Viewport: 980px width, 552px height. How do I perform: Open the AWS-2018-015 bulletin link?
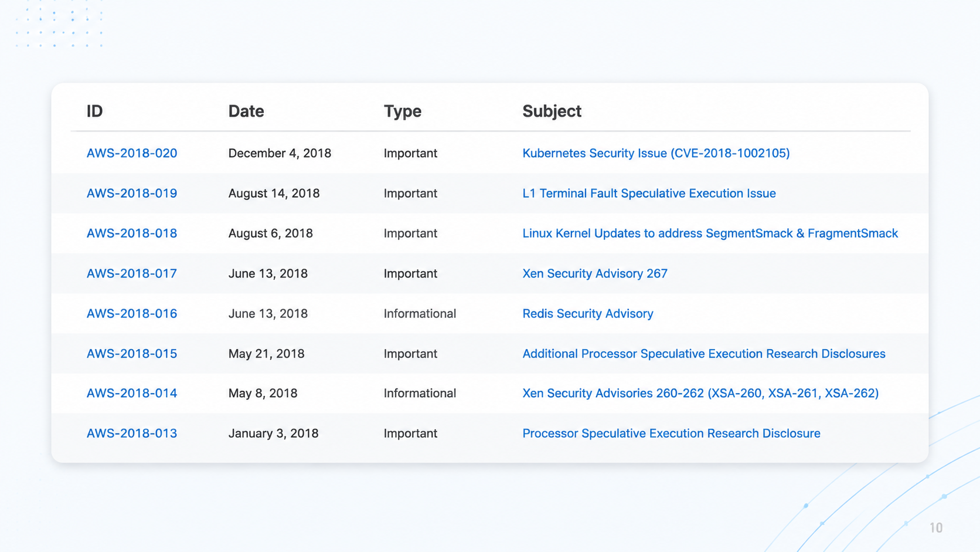point(132,354)
